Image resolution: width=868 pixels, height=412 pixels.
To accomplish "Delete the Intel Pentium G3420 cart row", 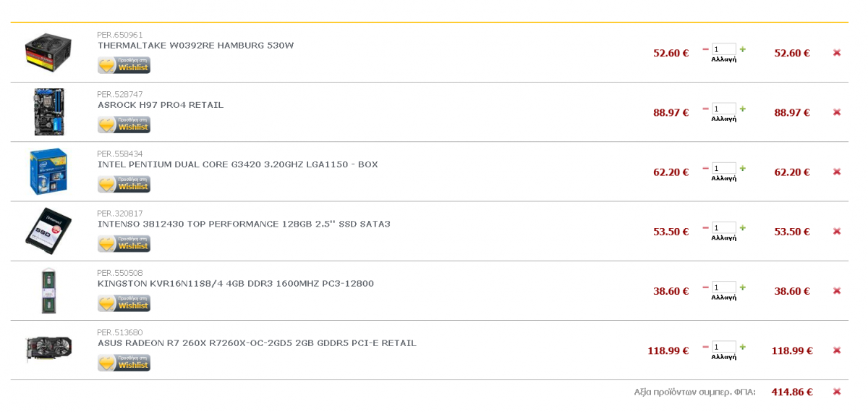I will click(837, 172).
